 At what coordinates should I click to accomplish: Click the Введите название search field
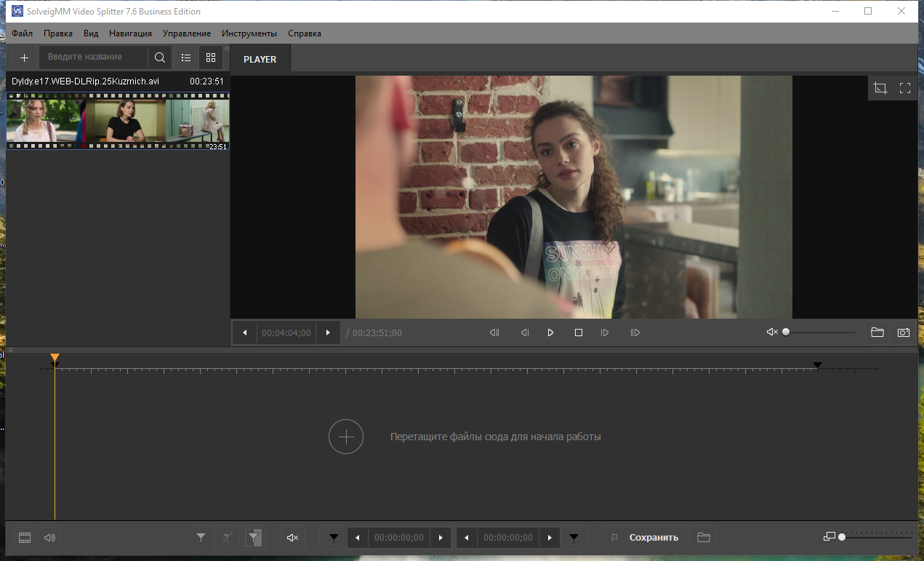click(94, 57)
